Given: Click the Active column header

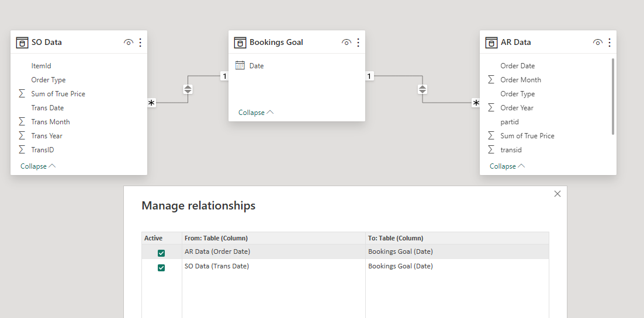Looking at the screenshot, I should [162, 238].
